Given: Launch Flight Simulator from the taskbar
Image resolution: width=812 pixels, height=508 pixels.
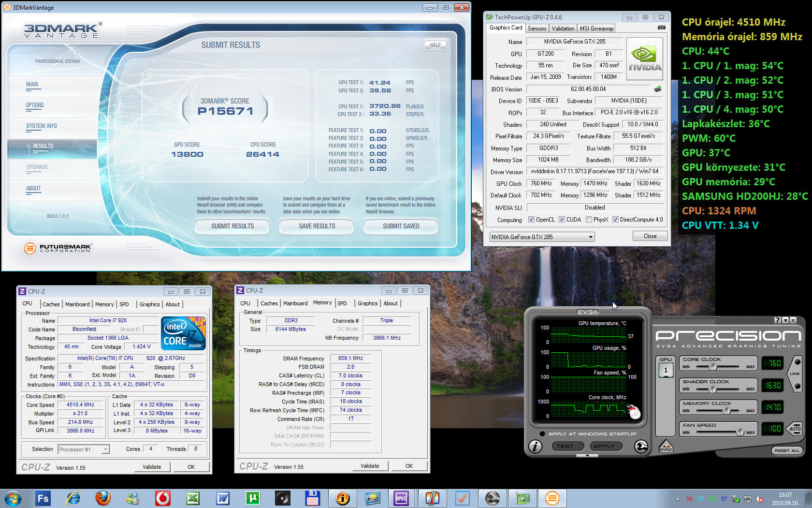Looking at the screenshot, I should coord(43,498).
